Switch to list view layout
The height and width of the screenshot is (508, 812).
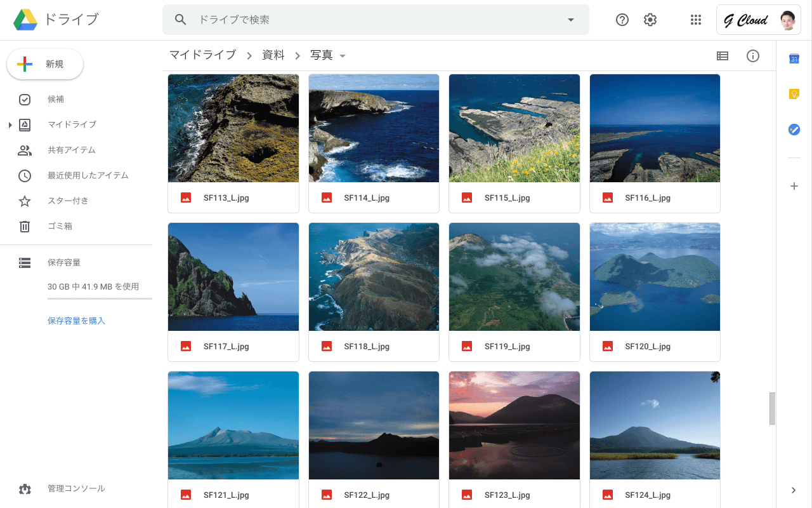tap(723, 56)
